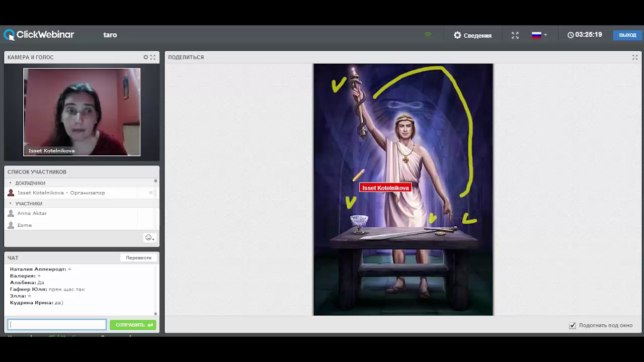Click the Камера и голос panel title
Image resolution: width=644 pixels, height=362 pixels.
(x=31, y=57)
